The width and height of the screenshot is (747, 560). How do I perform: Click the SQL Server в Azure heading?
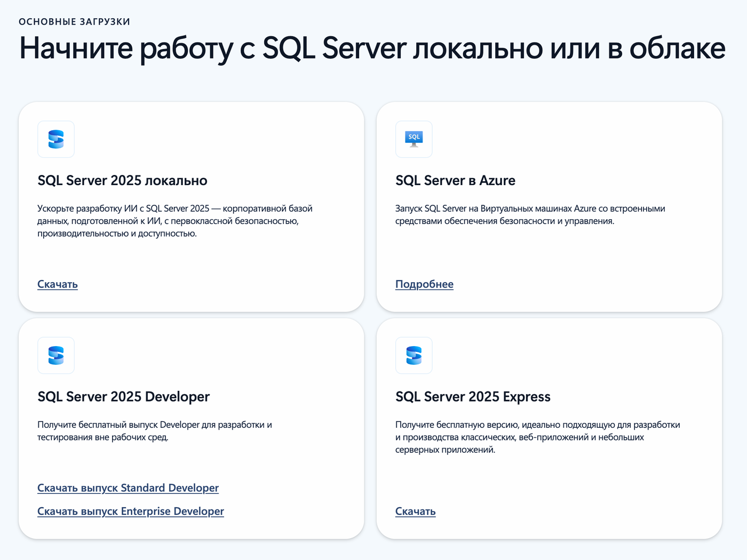[455, 180]
